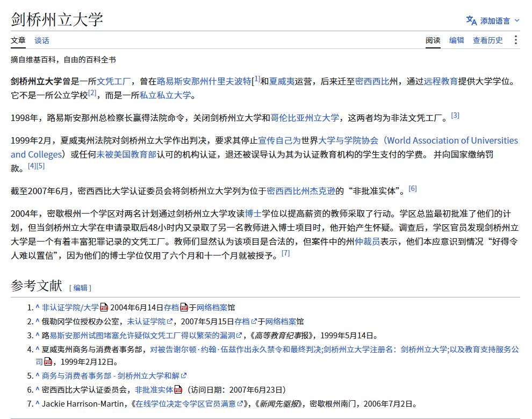Click citation superscript [4]
Image resolution: width=532 pixels, height=419 pixels.
tap(32, 166)
